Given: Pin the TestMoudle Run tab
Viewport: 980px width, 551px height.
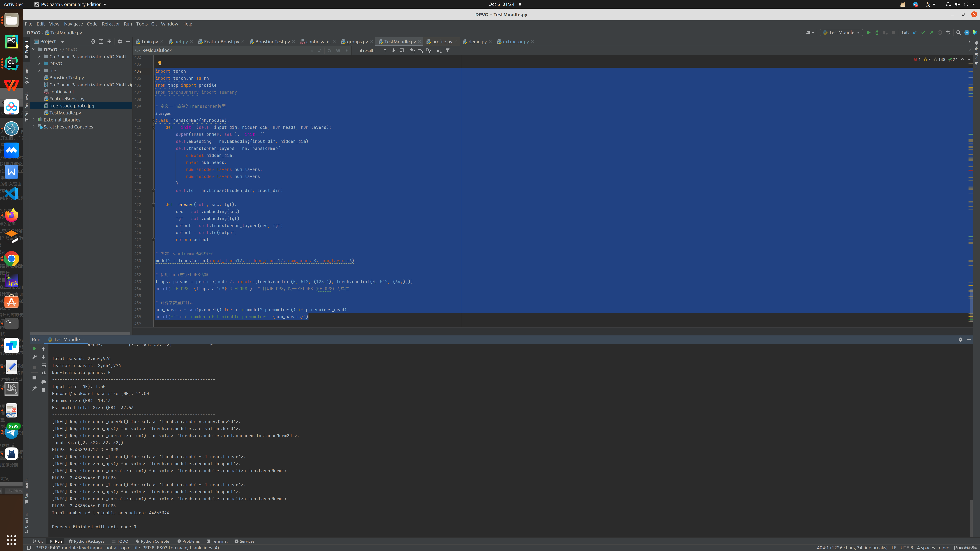Looking at the screenshot, I should (x=35, y=388).
